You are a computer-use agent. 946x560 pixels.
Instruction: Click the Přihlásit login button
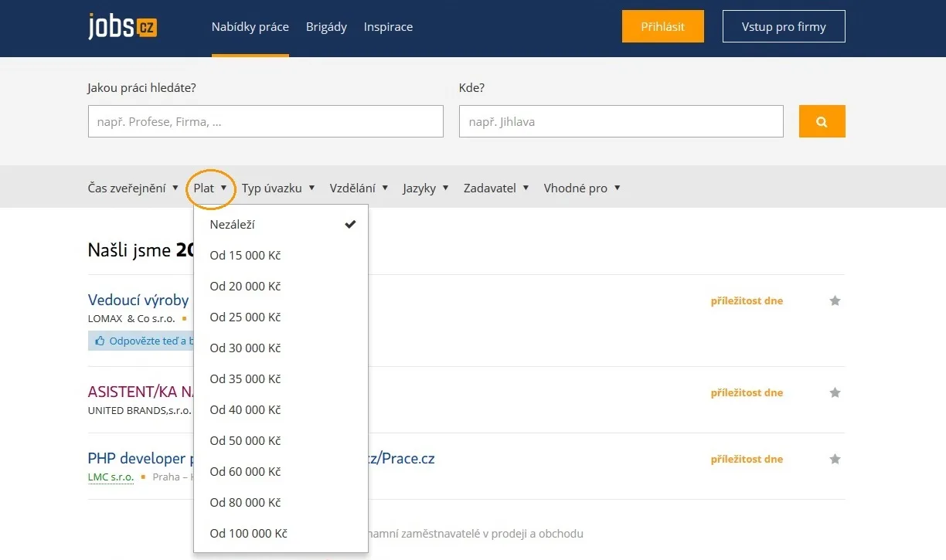click(x=663, y=26)
